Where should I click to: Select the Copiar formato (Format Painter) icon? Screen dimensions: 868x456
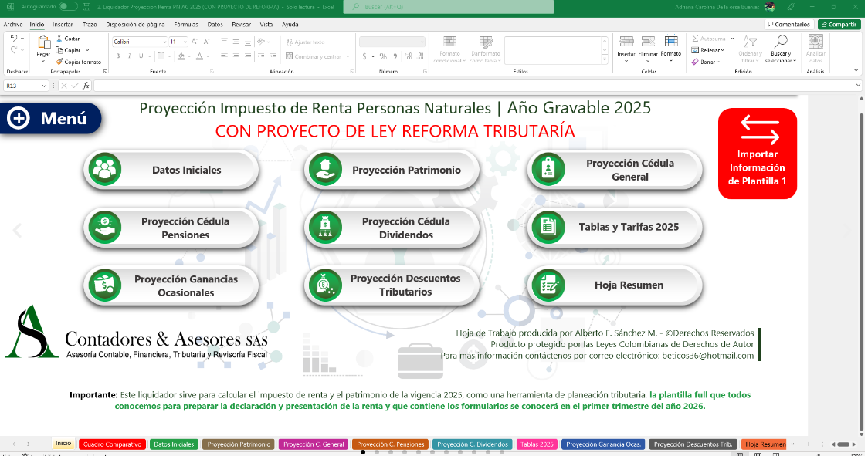point(59,61)
